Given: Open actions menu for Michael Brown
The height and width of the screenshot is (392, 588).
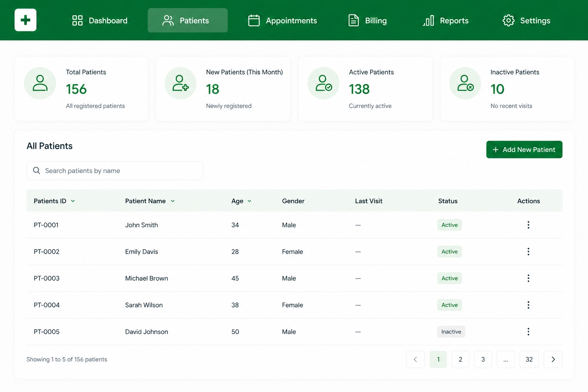Looking at the screenshot, I should [528, 278].
